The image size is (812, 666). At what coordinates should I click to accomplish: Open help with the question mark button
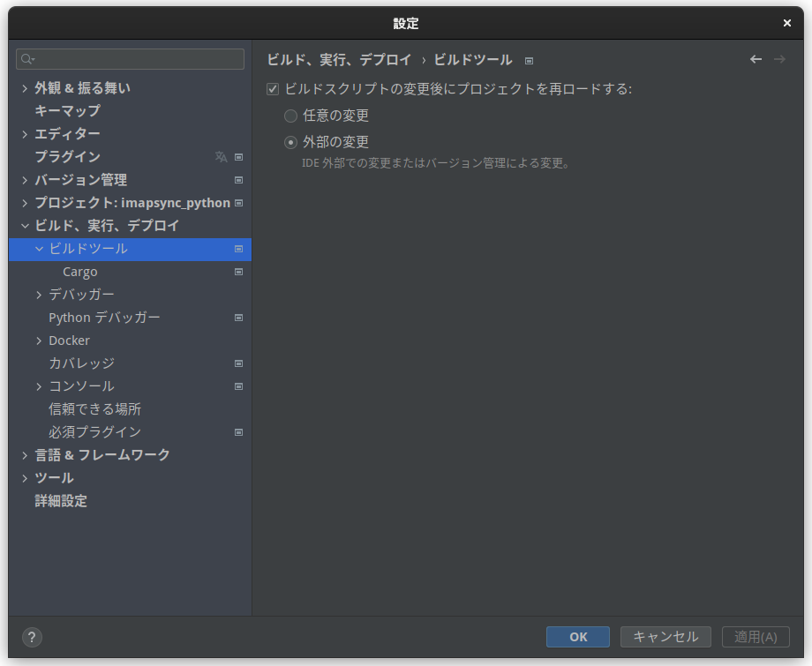click(x=32, y=637)
